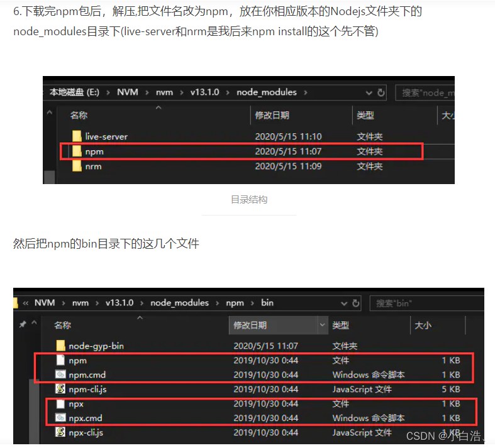Viewport: 495px width, 448px height.
Task: Click scrollbar thumb in node_modules window sidebar
Action: pyautogui.click(x=49, y=177)
